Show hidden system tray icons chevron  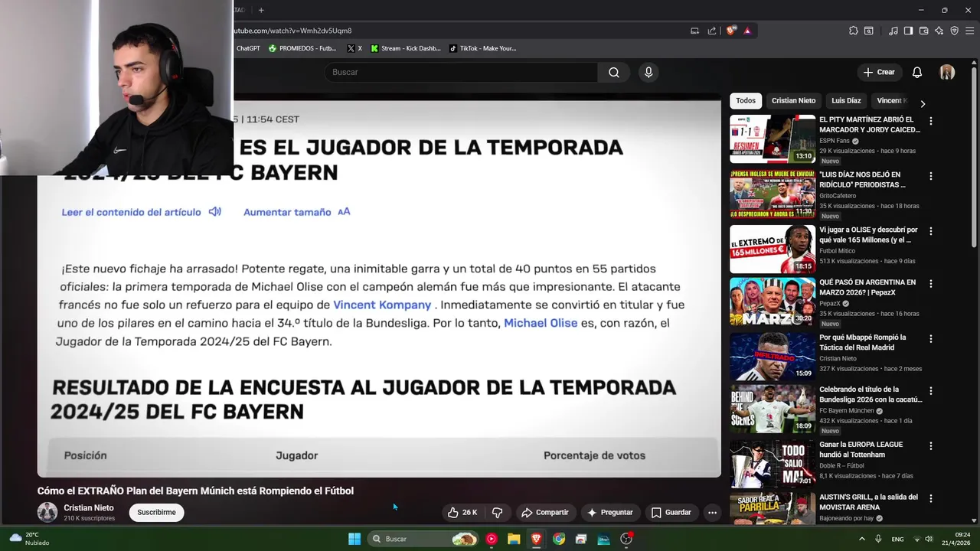click(863, 539)
